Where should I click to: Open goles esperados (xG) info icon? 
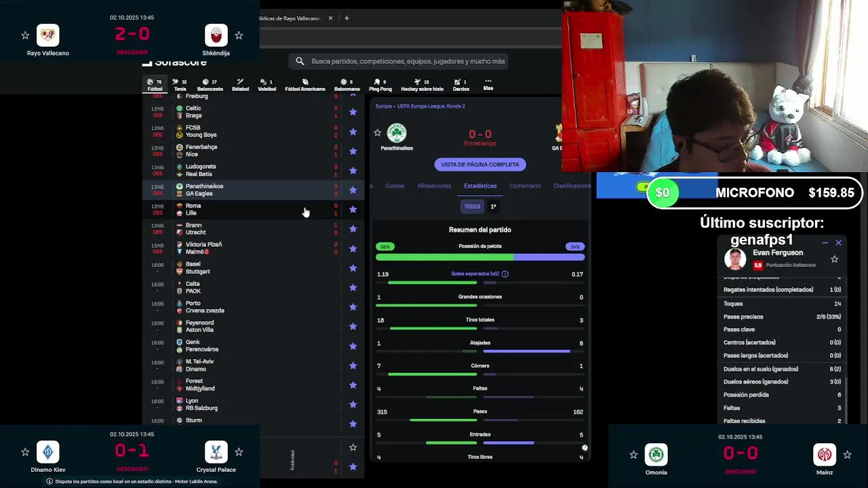click(x=505, y=274)
